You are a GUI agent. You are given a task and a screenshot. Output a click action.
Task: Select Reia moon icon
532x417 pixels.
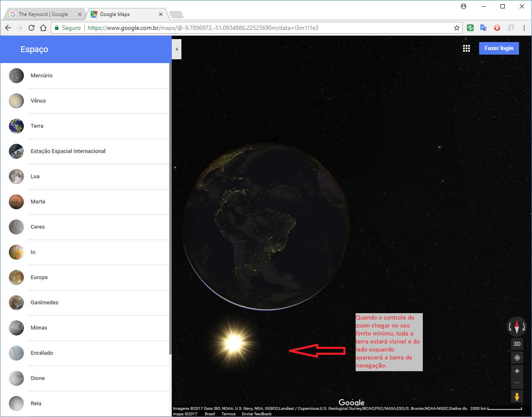16,404
